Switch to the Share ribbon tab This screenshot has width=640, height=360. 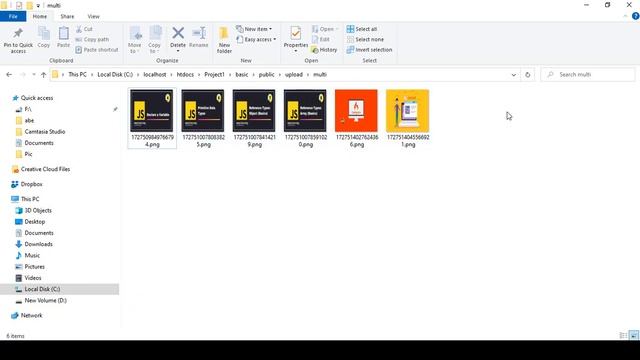67,16
